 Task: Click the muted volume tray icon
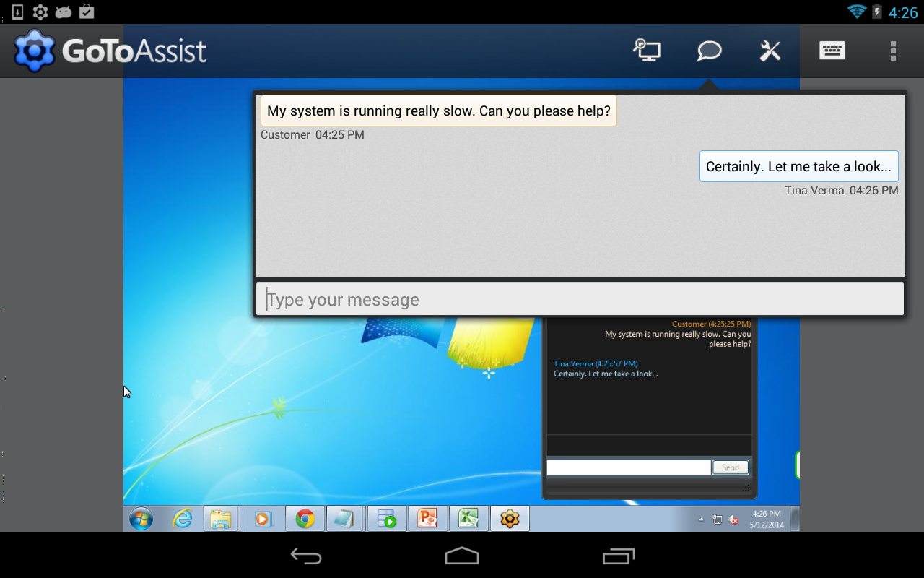pos(733,519)
